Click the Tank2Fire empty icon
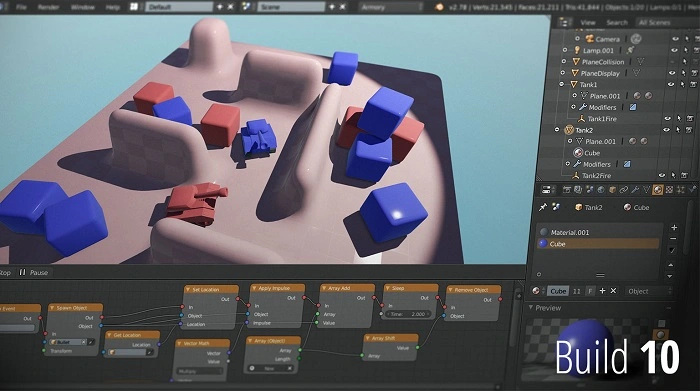700x391 pixels. click(x=576, y=175)
